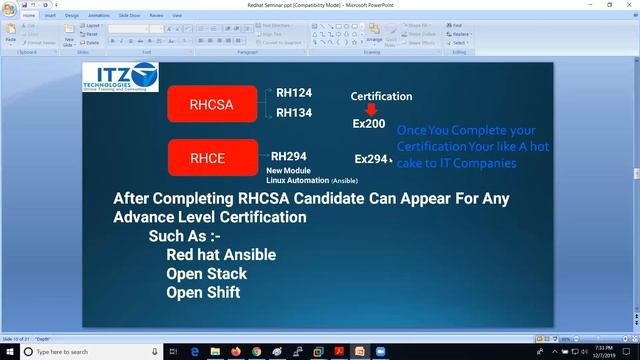
Task: Open the Shape Outline dropdown
Action: coord(419,34)
